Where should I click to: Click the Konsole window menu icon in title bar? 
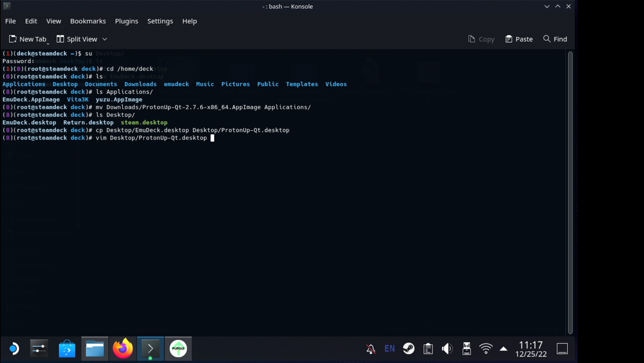click(x=6, y=6)
